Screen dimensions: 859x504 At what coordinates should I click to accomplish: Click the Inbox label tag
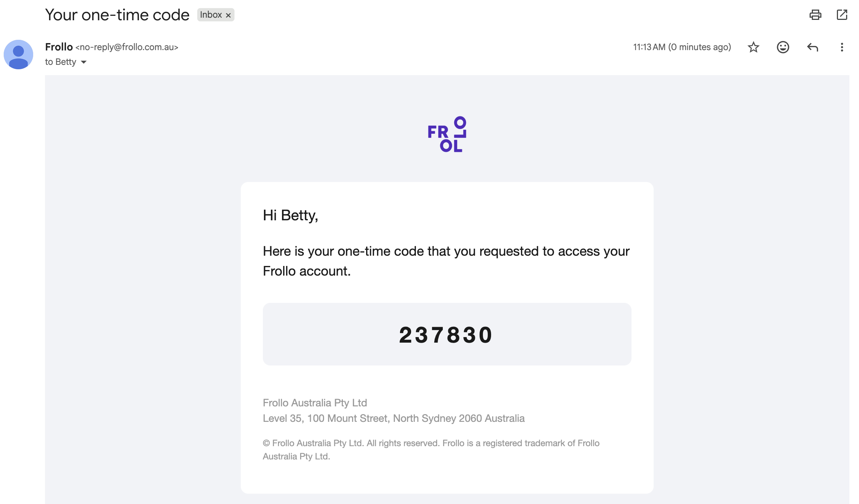pyautogui.click(x=211, y=15)
